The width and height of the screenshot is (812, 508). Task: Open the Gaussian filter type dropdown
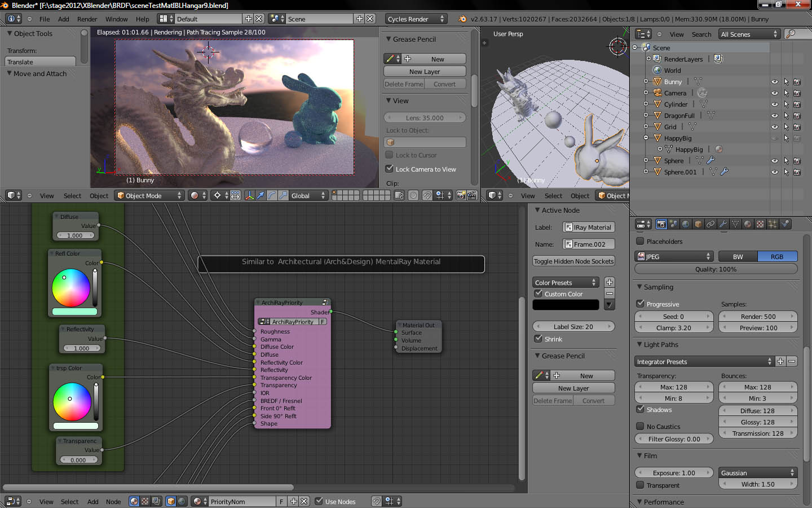(x=758, y=472)
